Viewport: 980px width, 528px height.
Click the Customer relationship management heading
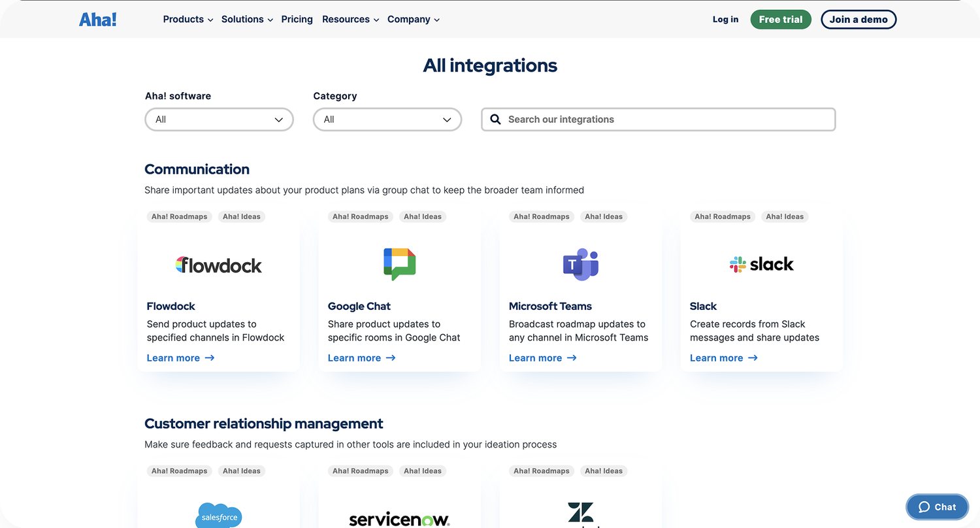264,423
